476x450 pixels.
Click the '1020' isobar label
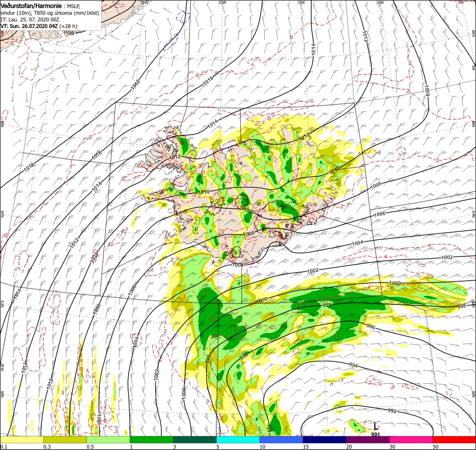pyautogui.click(x=69, y=33)
